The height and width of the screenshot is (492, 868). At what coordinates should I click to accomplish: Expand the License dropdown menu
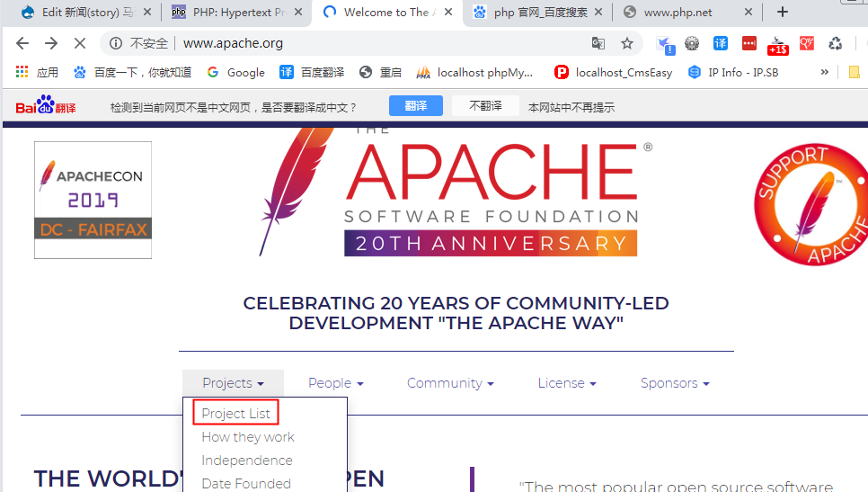(x=567, y=383)
